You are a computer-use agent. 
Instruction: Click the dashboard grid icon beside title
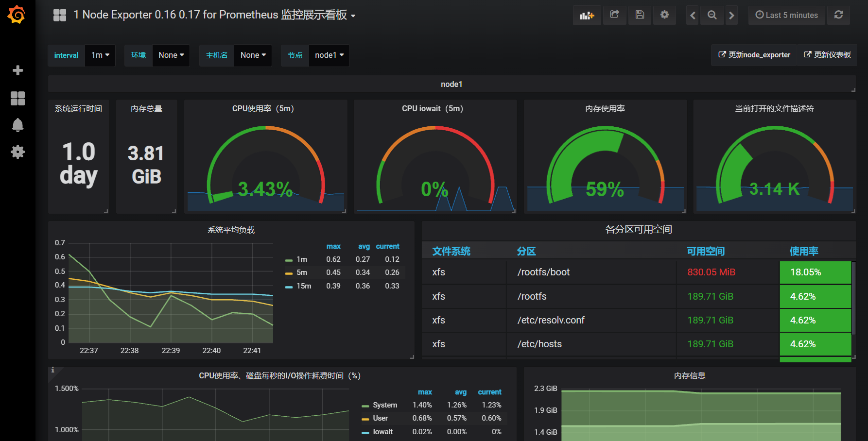[x=60, y=15]
